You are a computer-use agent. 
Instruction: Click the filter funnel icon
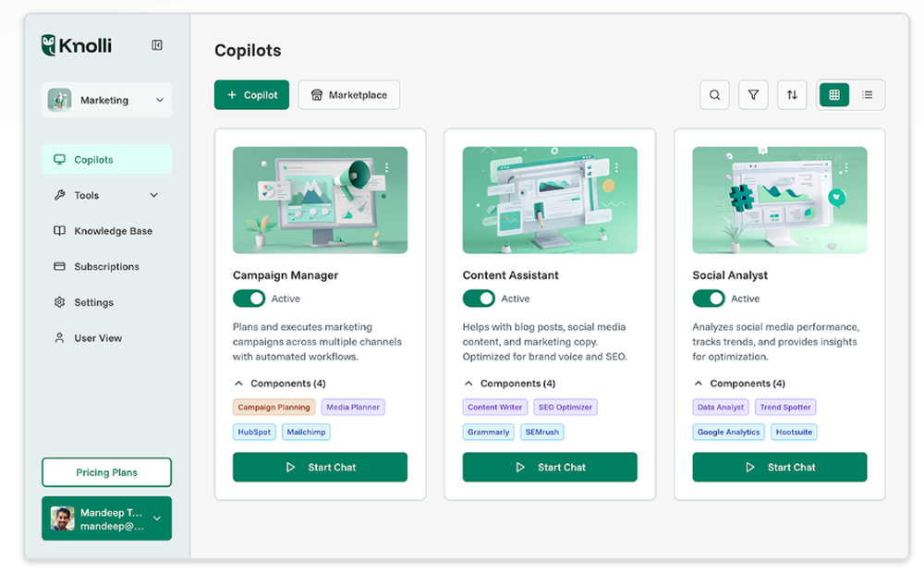click(x=753, y=94)
